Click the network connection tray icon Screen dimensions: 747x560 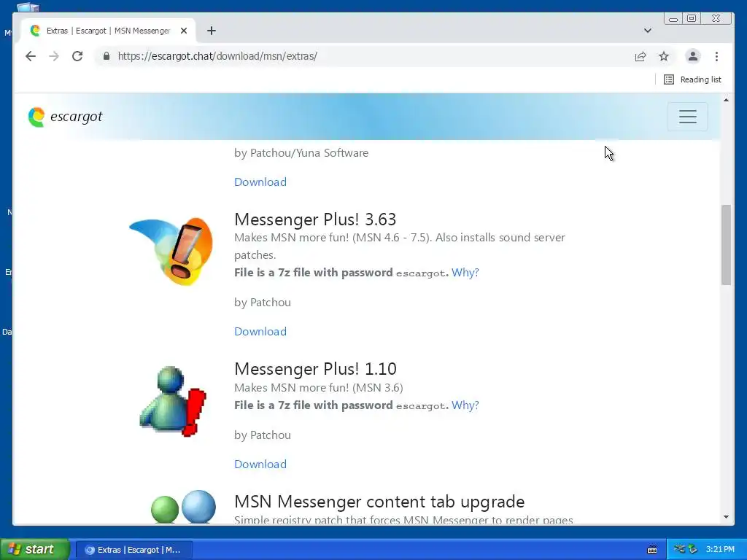[x=679, y=550]
